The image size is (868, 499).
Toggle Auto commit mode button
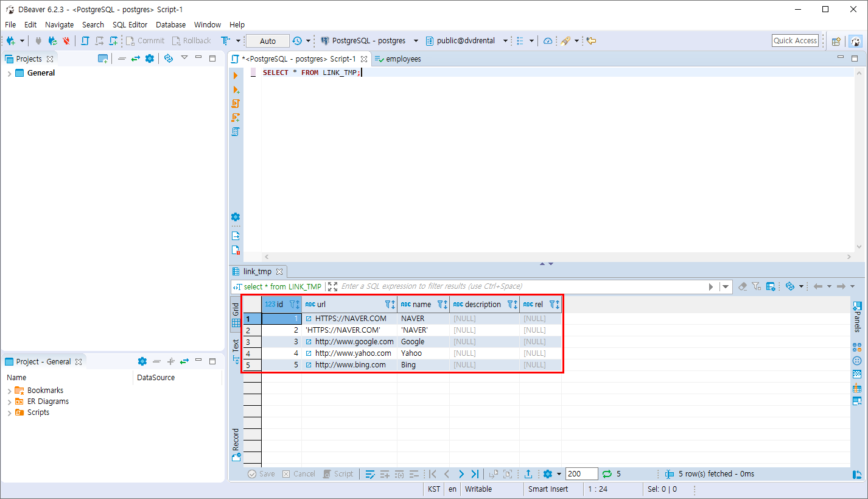coord(268,41)
